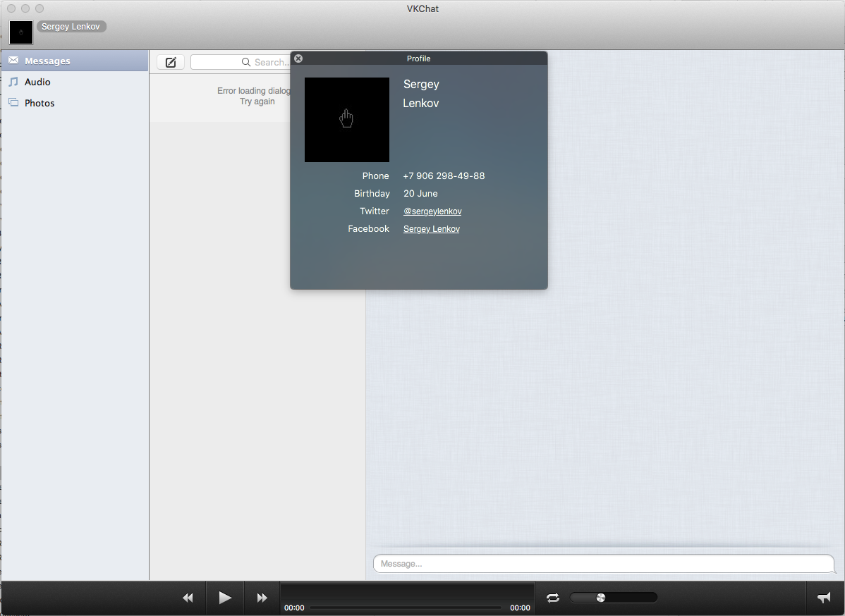Open the Audio section in sidebar
The width and height of the screenshot is (845, 616).
pos(75,82)
